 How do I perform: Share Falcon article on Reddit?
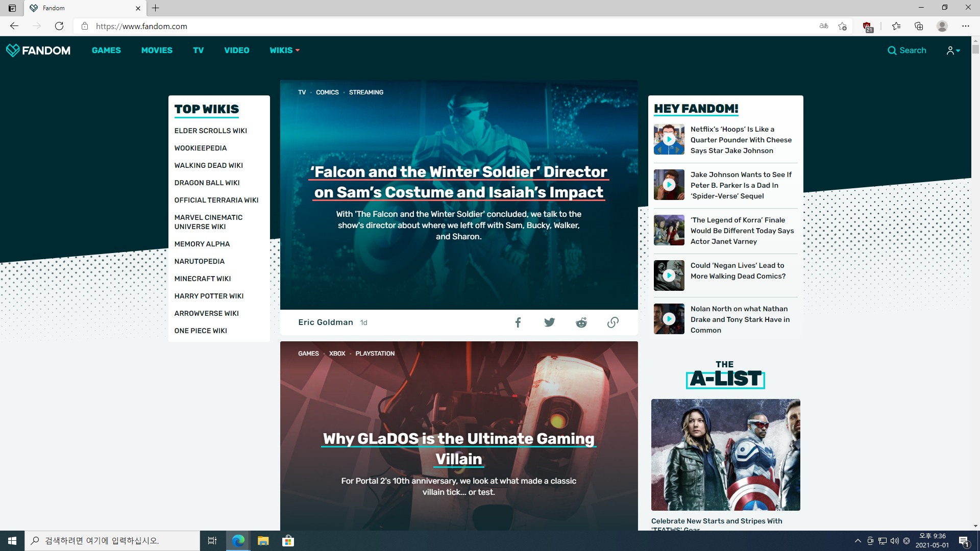point(581,322)
